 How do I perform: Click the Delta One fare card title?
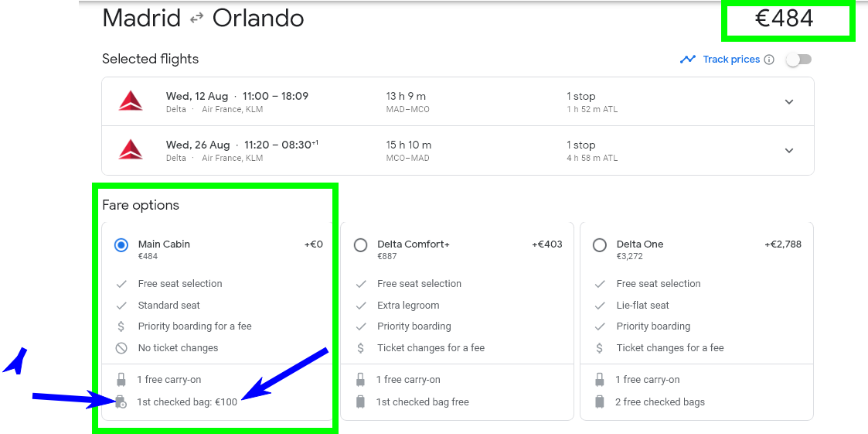640,244
